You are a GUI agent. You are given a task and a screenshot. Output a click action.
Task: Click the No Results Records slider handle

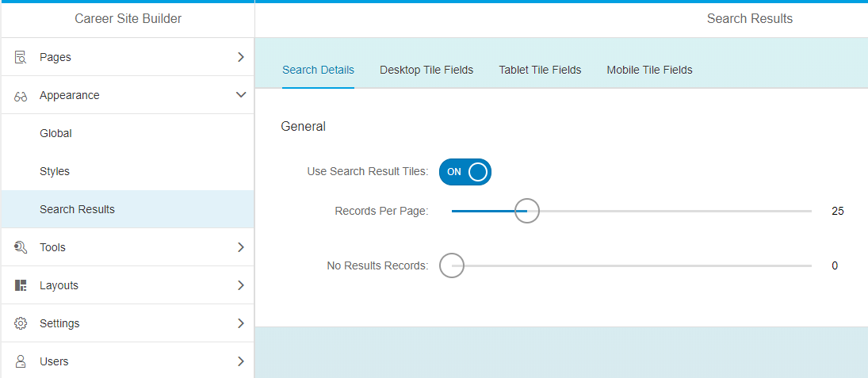(x=452, y=265)
